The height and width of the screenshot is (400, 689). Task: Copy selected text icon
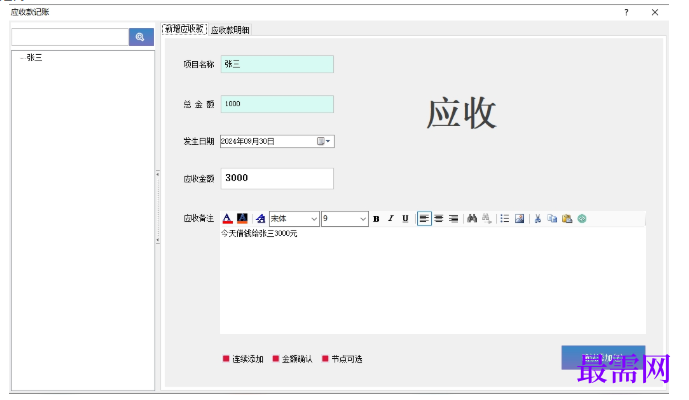point(552,218)
